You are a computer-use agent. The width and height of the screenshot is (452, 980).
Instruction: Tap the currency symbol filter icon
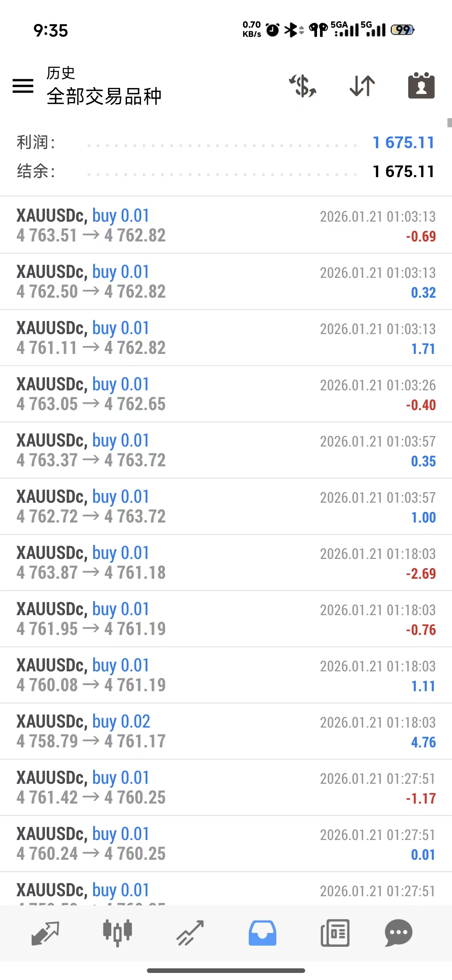[303, 86]
